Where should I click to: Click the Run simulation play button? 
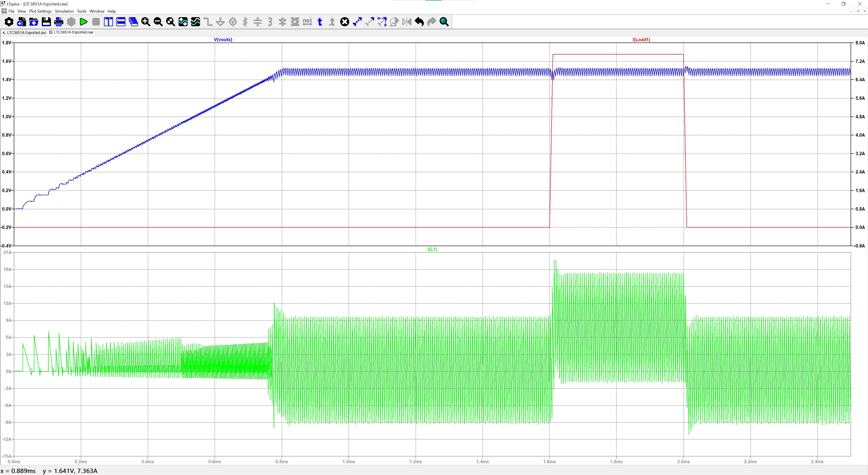coord(83,22)
